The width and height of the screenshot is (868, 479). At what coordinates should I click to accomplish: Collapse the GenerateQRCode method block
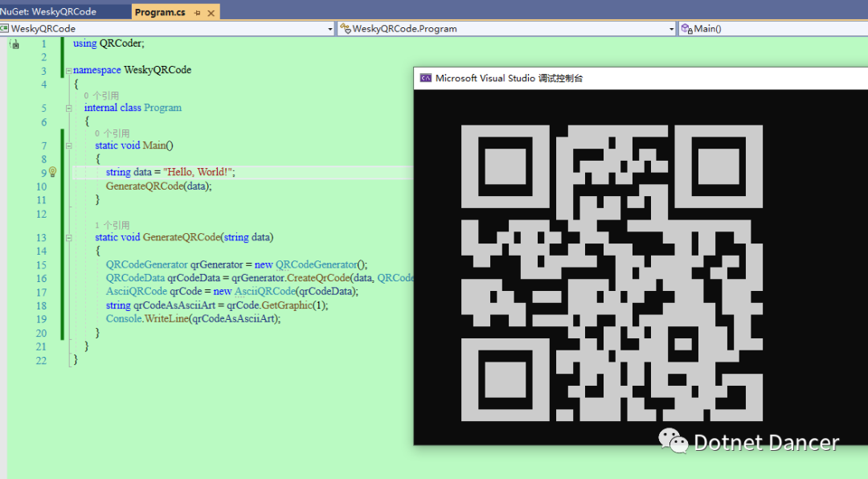point(68,238)
